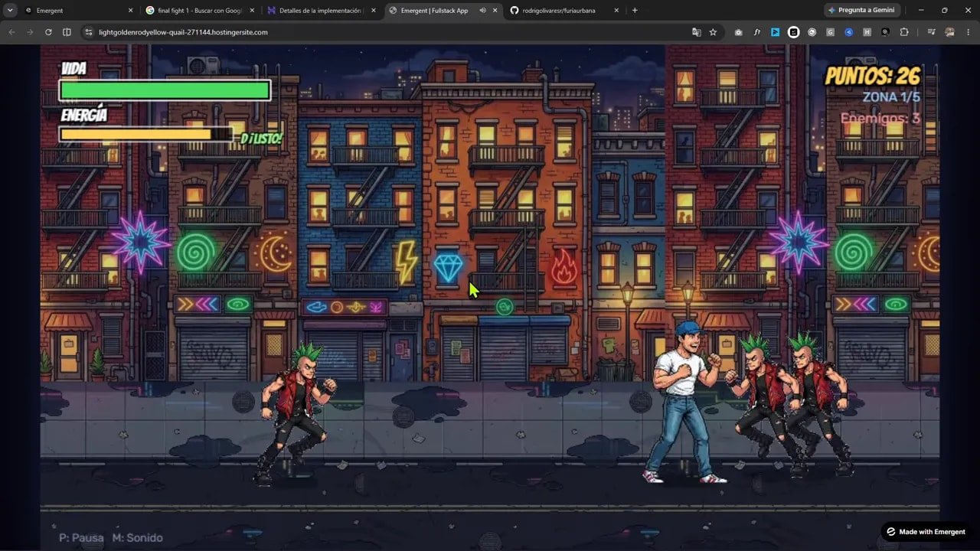Close the rodrigolivaresr/furiaurbana tab
Image resolution: width=980 pixels, height=551 pixels.
click(616, 11)
